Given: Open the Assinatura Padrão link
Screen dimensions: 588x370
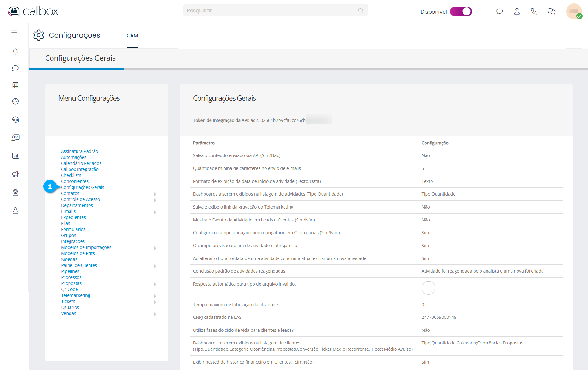Looking at the screenshot, I should (79, 151).
